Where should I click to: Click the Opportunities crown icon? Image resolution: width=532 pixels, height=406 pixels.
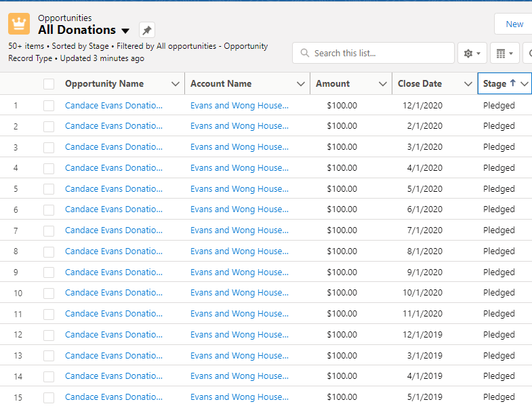(x=19, y=24)
